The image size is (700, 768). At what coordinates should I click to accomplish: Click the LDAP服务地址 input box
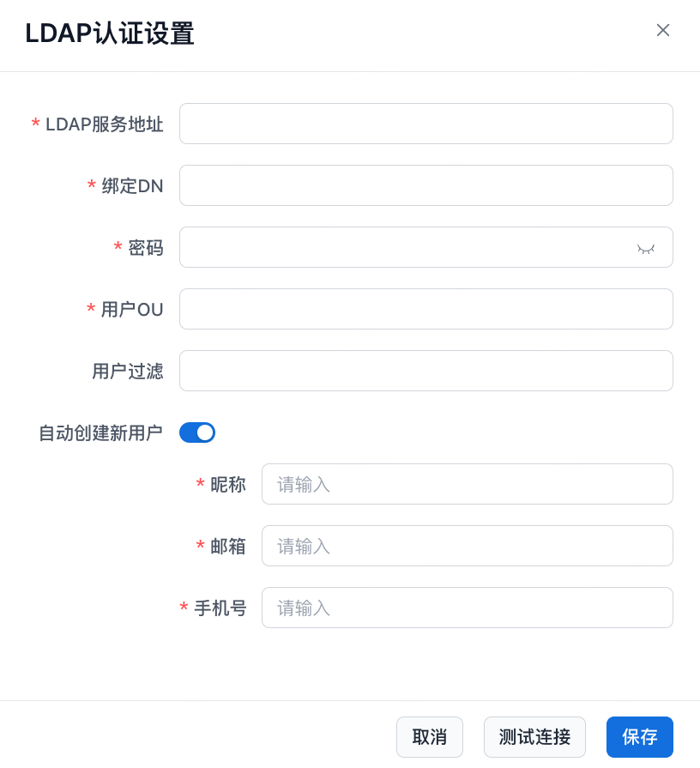pyautogui.click(x=425, y=124)
